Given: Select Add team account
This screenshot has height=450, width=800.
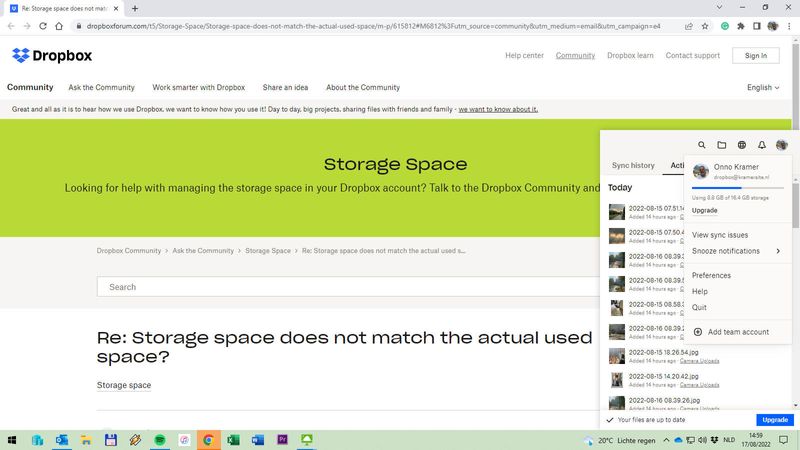Looking at the screenshot, I should (738, 332).
